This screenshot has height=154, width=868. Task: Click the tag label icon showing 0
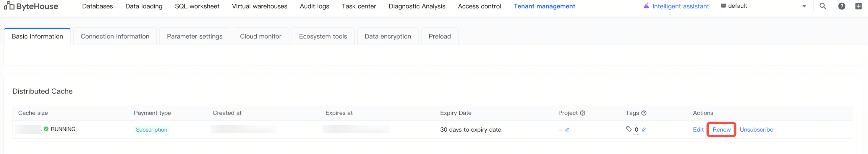(x=629, y=129)
